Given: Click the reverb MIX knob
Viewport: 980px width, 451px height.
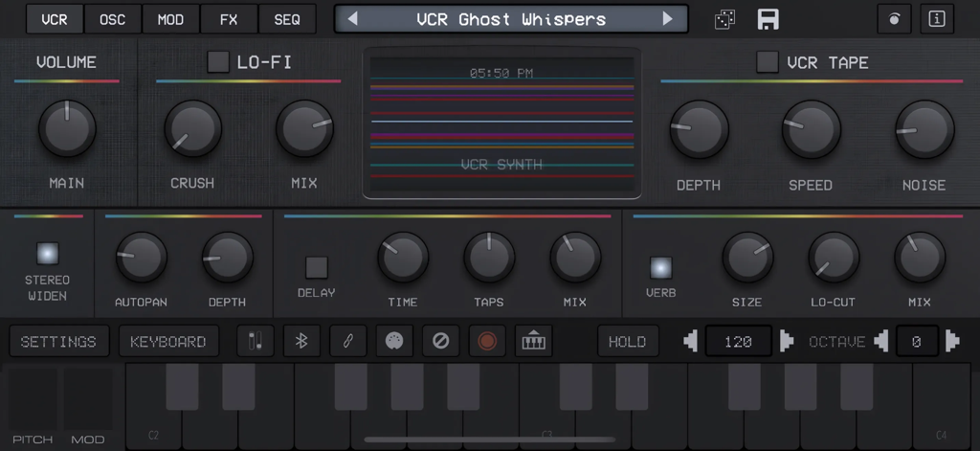Looking at the screenshot, I should (920, 257).
